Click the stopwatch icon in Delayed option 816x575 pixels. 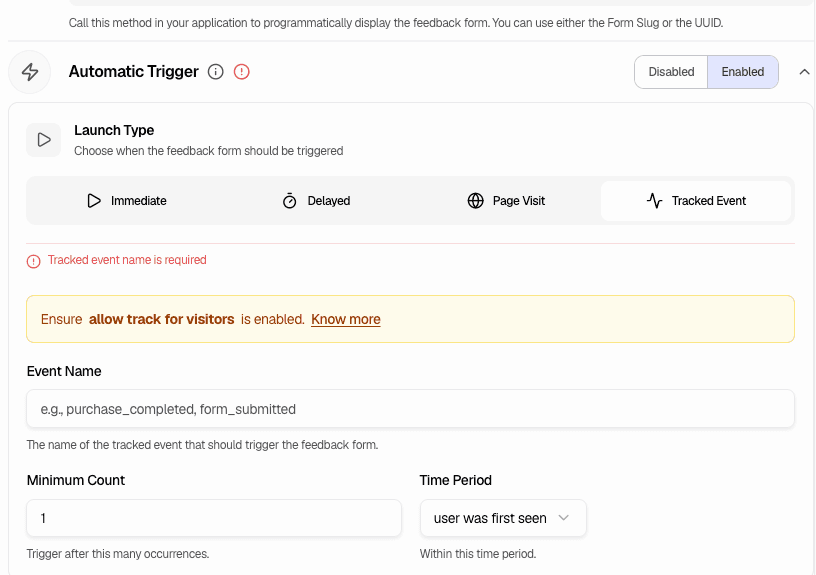point(290,201)
